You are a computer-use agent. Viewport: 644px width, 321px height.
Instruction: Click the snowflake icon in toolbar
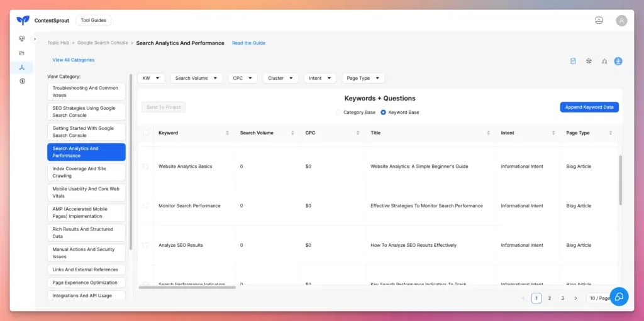click(589, 61)
